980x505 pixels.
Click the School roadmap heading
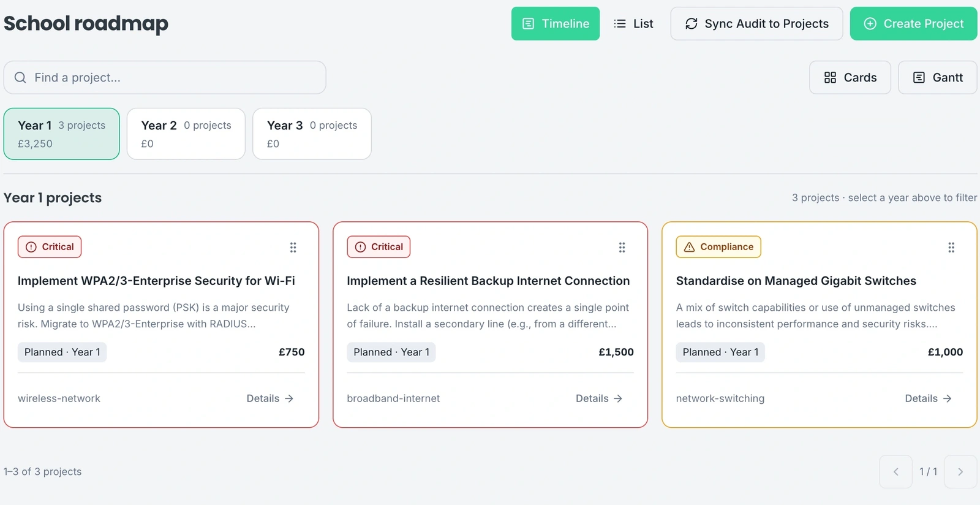[x=86, y=24]
